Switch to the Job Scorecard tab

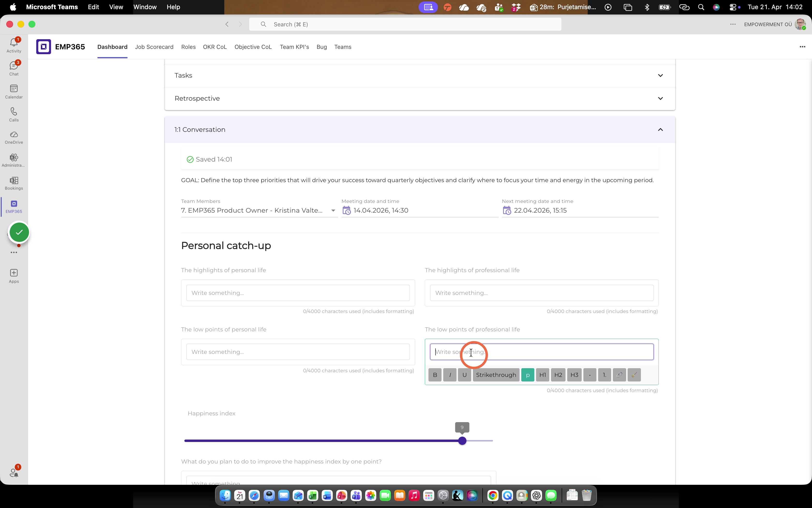154,47
